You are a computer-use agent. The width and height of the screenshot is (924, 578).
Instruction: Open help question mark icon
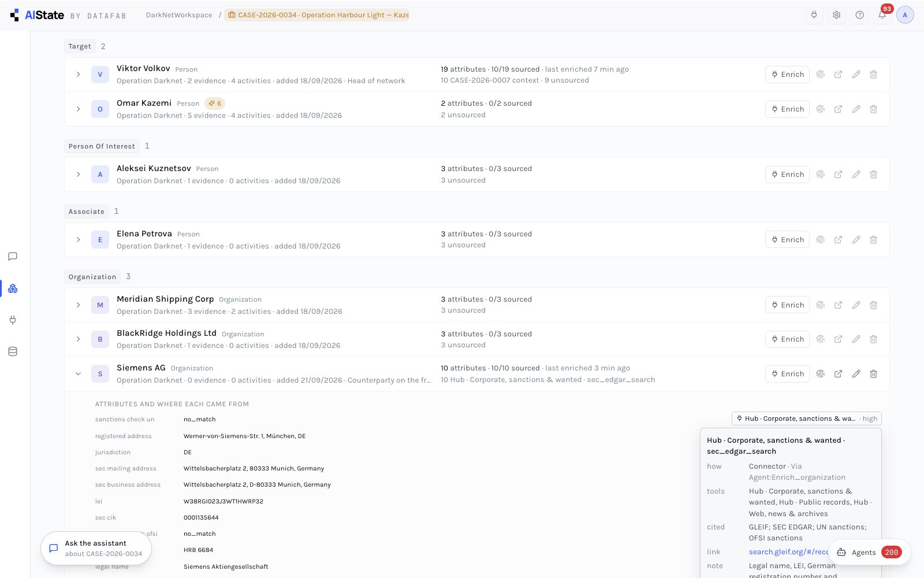(x=859, y=15)
